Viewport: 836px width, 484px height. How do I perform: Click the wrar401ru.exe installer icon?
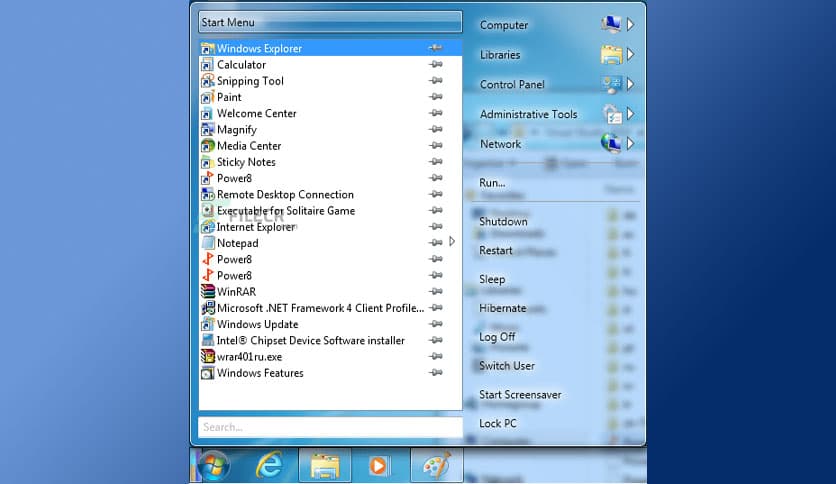click(x=207, y=357)
